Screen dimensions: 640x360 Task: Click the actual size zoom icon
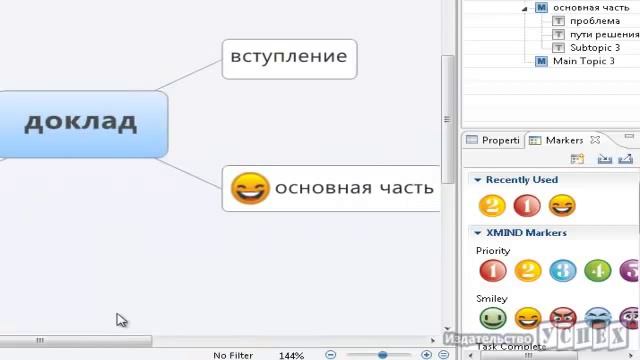click(x=444, y=355)
